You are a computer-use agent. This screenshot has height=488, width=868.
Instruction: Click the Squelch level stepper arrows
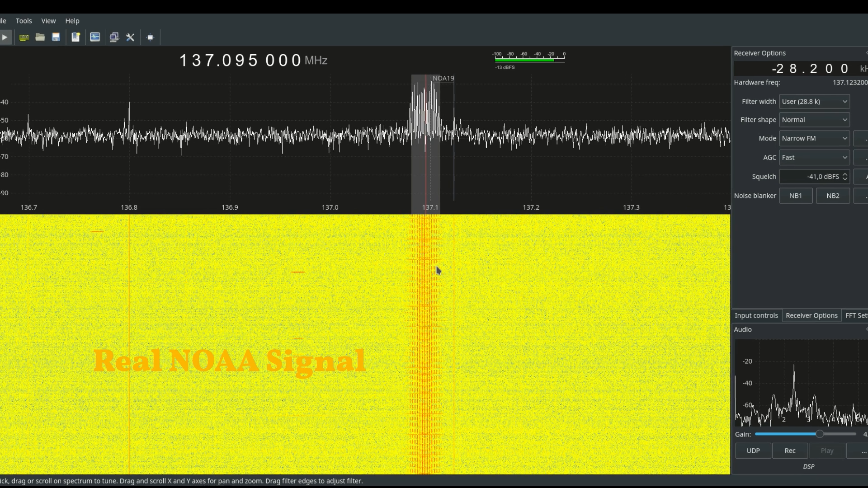coord(844,177)
